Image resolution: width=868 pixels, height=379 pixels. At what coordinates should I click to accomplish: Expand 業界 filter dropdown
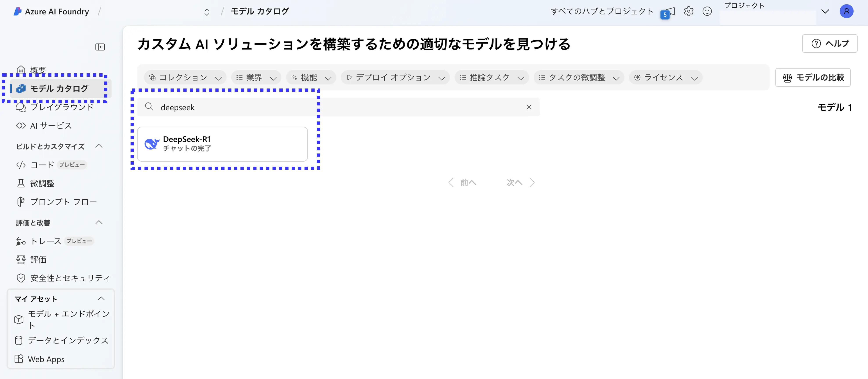[256, 78]
